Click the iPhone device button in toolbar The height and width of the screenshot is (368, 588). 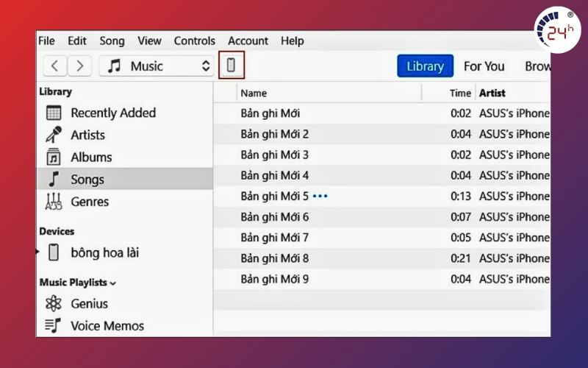[x=231, y=66]
